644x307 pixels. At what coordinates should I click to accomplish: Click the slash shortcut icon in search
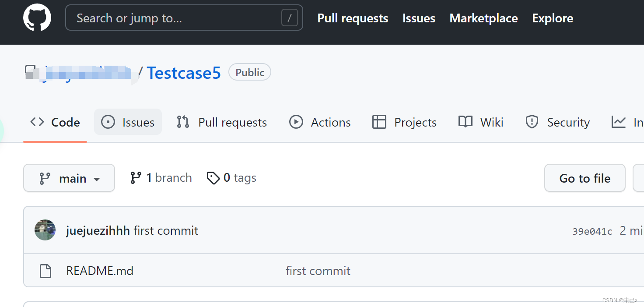[x=289, y=18]
